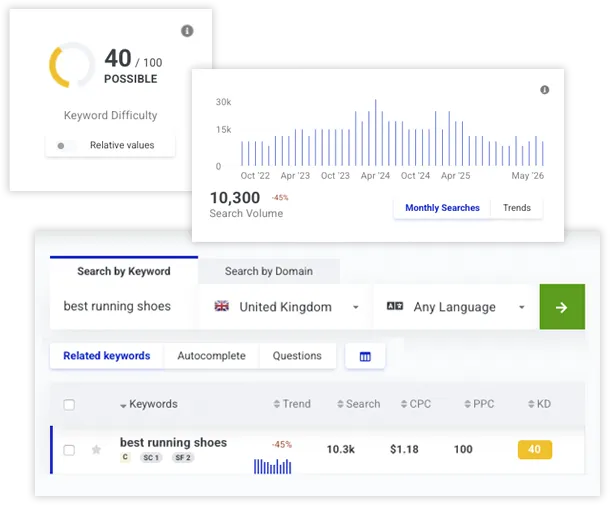The image size is (610, 505).
Task: Sort by KD column
Action: pos(539,404)
